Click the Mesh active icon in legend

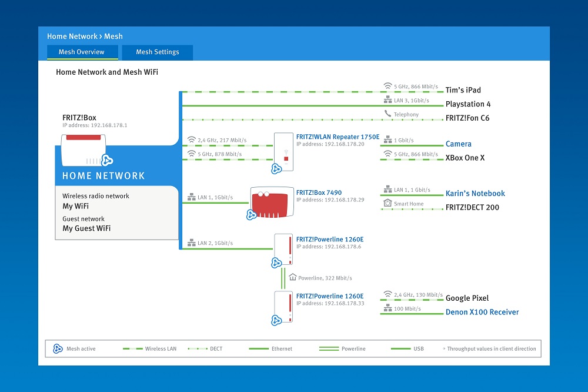58,348
